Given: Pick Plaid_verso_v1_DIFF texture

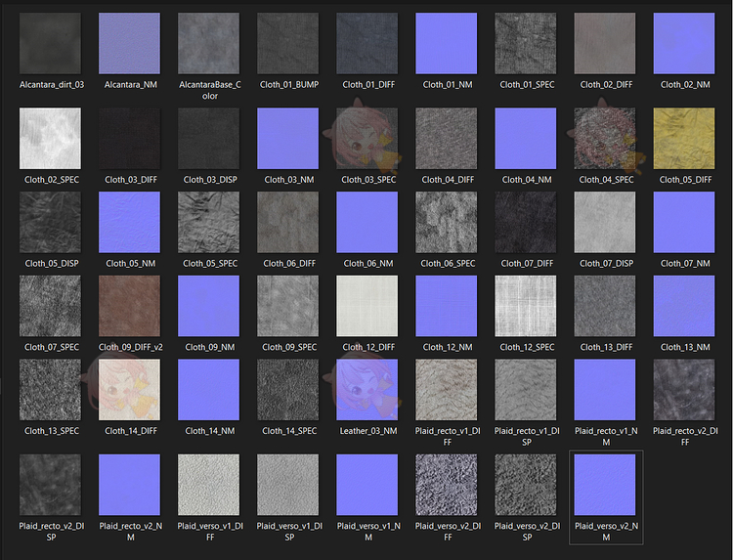Looking at the screenshot, I should 208,485.
